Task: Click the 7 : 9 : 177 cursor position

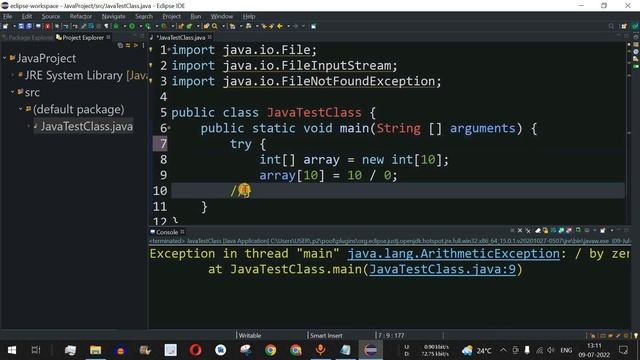Action: (391, 336)
